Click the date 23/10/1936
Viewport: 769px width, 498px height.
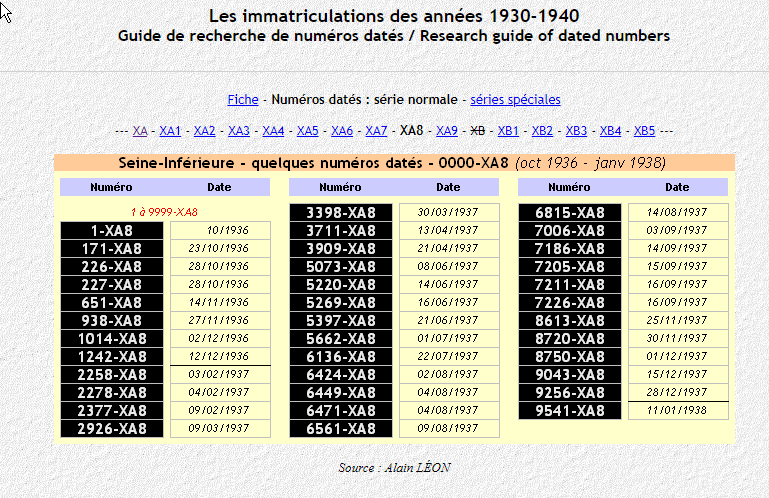219,248
